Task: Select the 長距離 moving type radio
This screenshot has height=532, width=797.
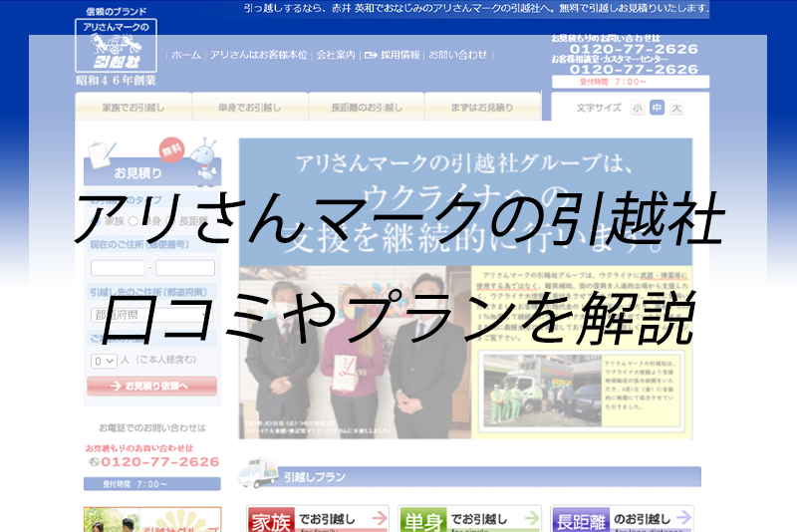Action: (x=170, y=221)
